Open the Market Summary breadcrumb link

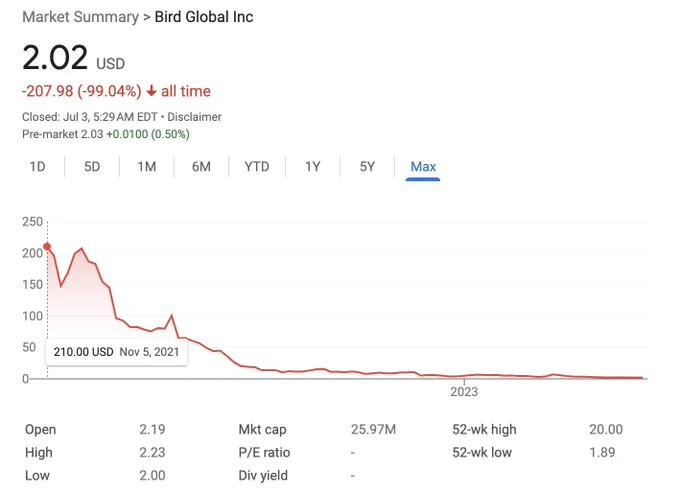point(81,17)
